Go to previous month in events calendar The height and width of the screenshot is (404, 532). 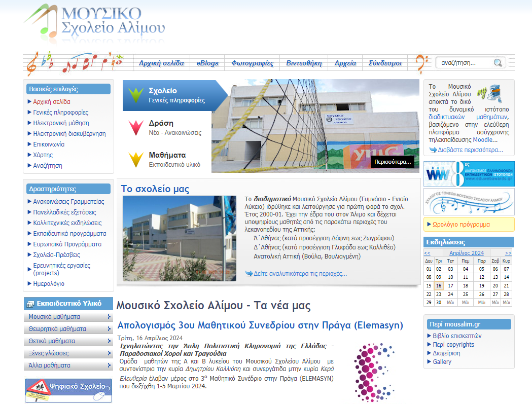click(427, 253)
